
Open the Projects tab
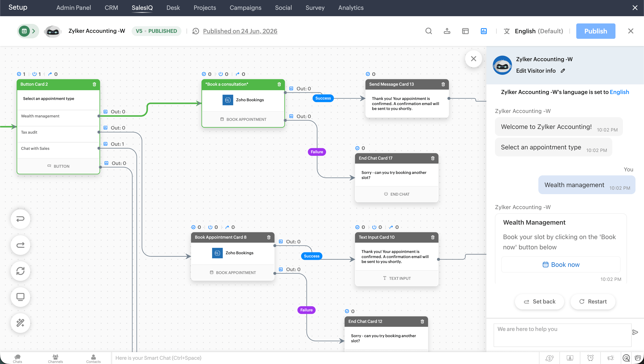pos(205,7)
